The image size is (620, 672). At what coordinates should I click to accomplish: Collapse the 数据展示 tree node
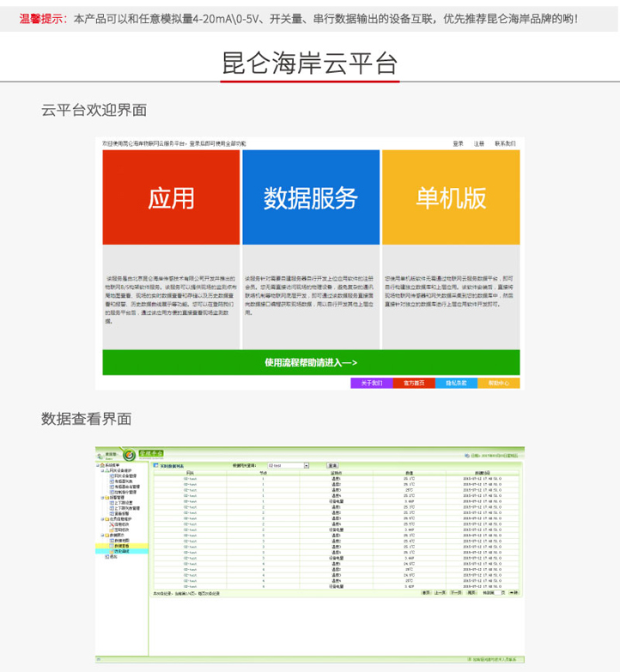(102, 536)
